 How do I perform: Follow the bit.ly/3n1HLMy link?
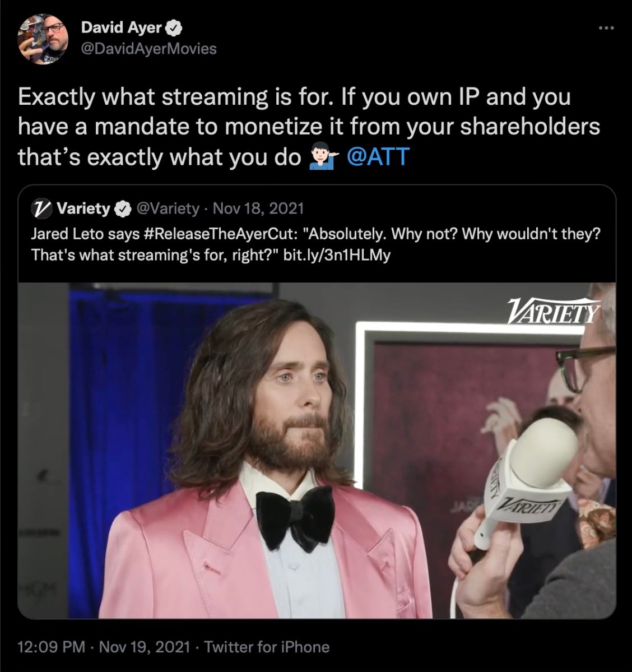pyautogui.click(x=337, y=256)
